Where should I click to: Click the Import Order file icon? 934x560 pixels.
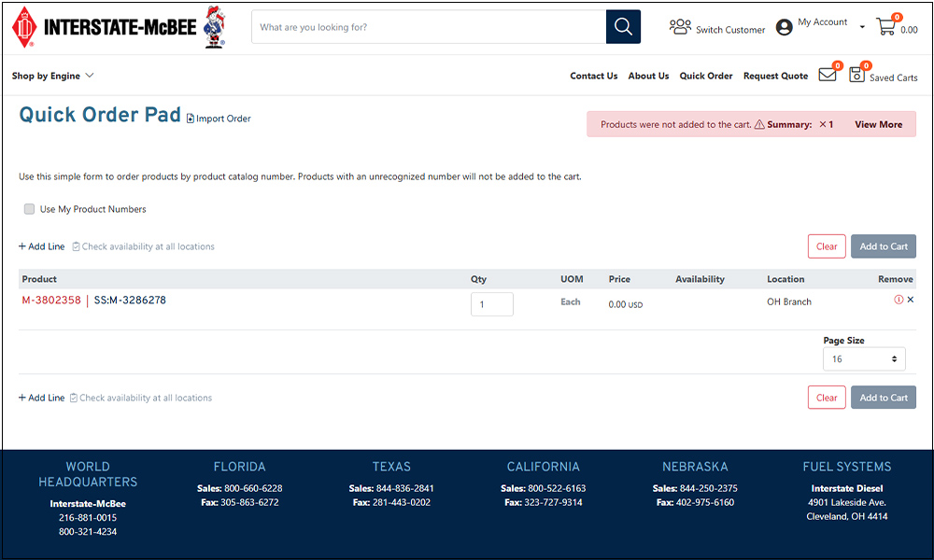[191, 119]
